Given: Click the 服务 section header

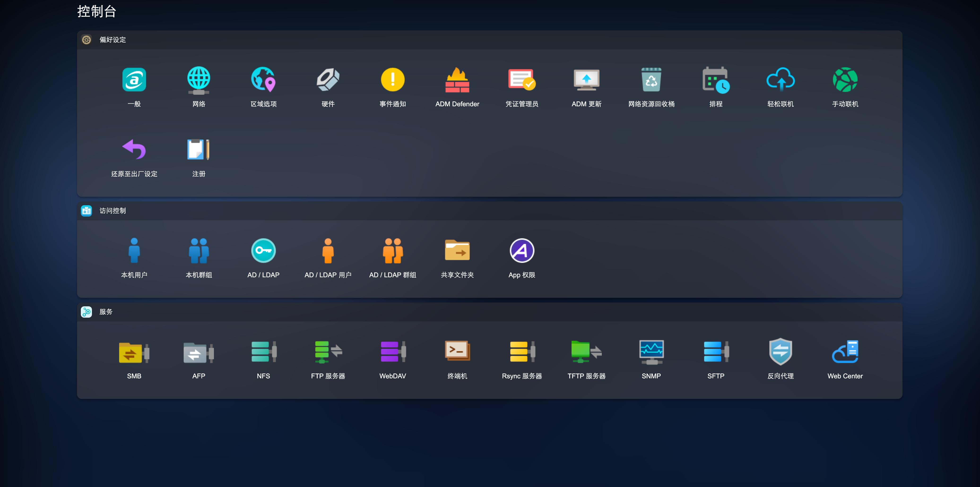Looking at the screenshot, I should coord(106,312).
